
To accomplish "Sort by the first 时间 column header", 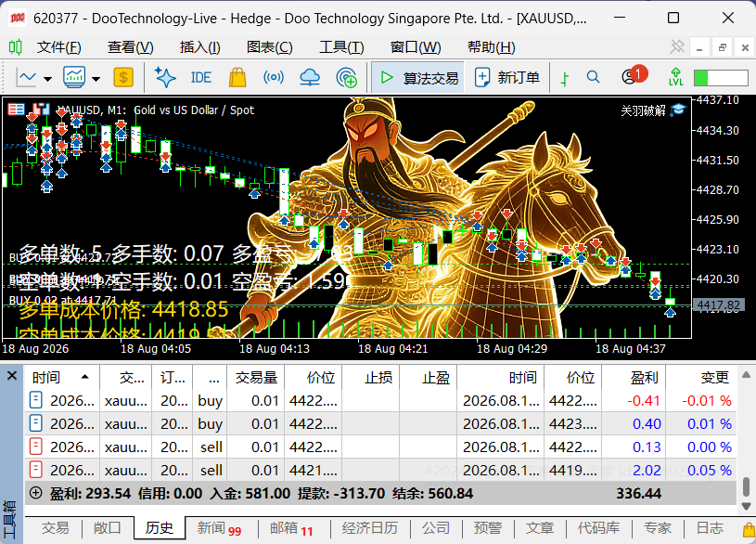I will pos(62,377).
